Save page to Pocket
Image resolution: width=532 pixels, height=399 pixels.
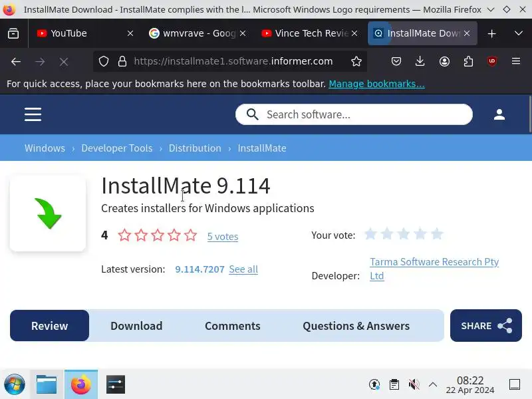[396, 61]
